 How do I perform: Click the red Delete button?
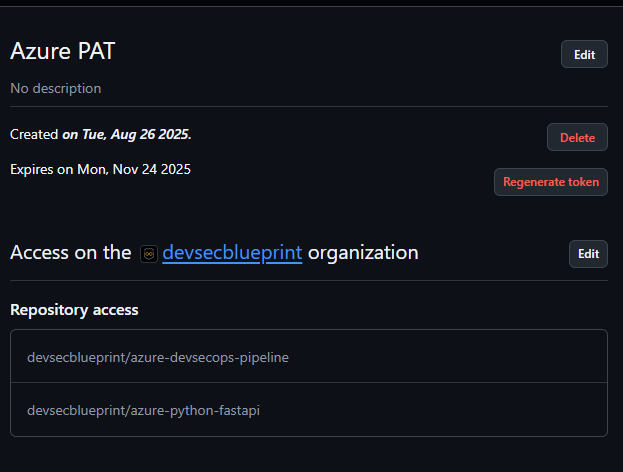(577, 137)
